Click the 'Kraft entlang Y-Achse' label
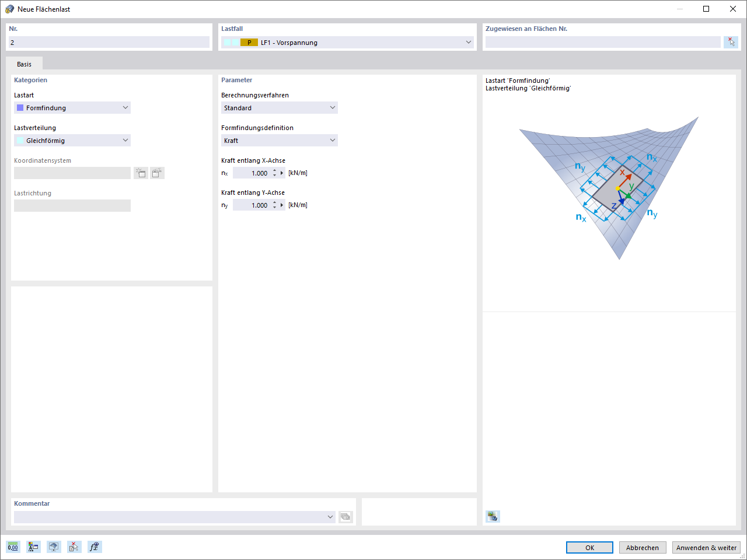Viewport: 747px width, 560px height. [253, 192]
